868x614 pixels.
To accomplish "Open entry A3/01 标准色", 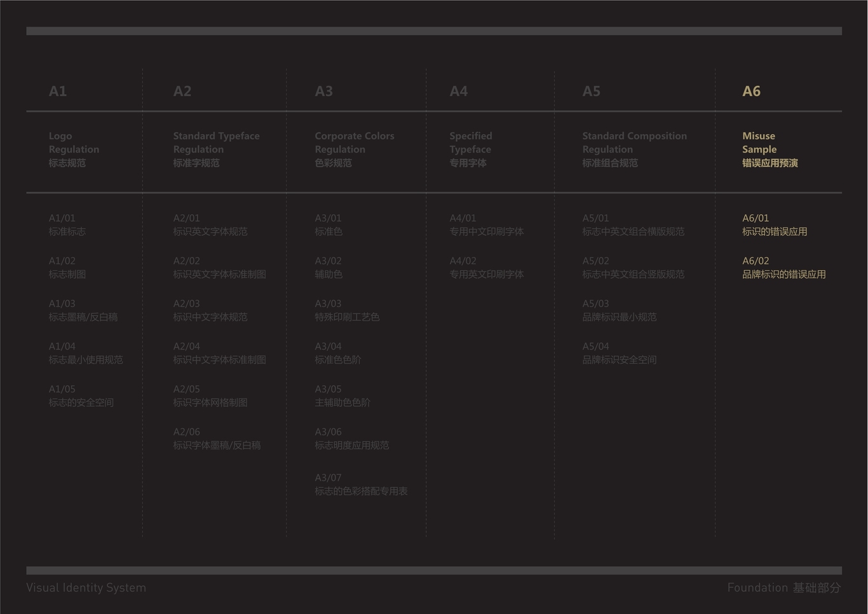I will [x=329, y=225].
